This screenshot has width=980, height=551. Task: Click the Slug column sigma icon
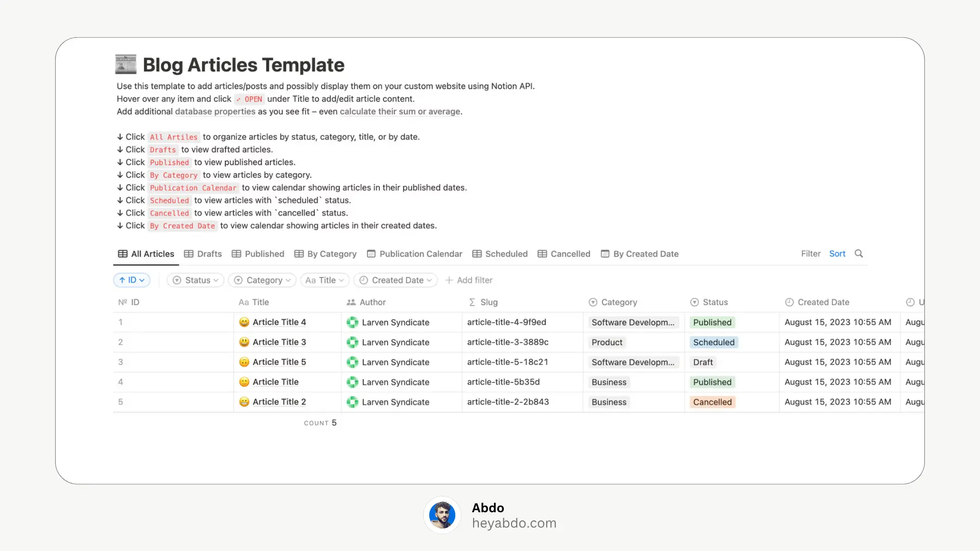(x=472, y=302)
